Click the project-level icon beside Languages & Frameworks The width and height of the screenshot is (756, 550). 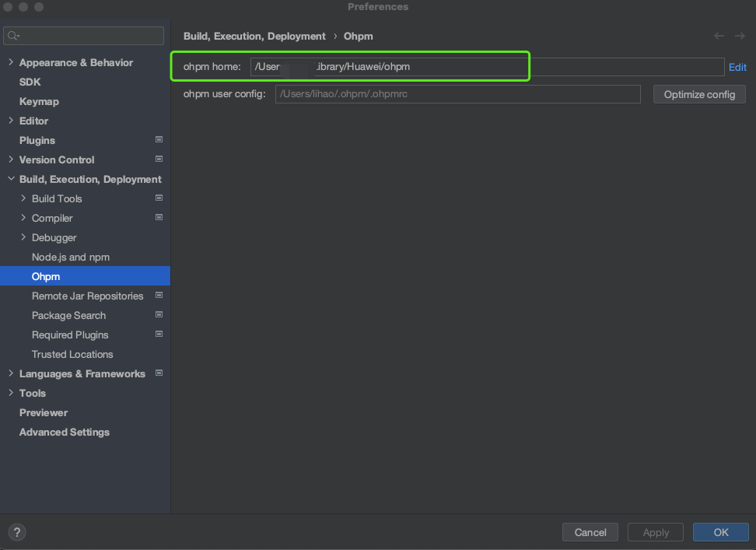[159, 373]
